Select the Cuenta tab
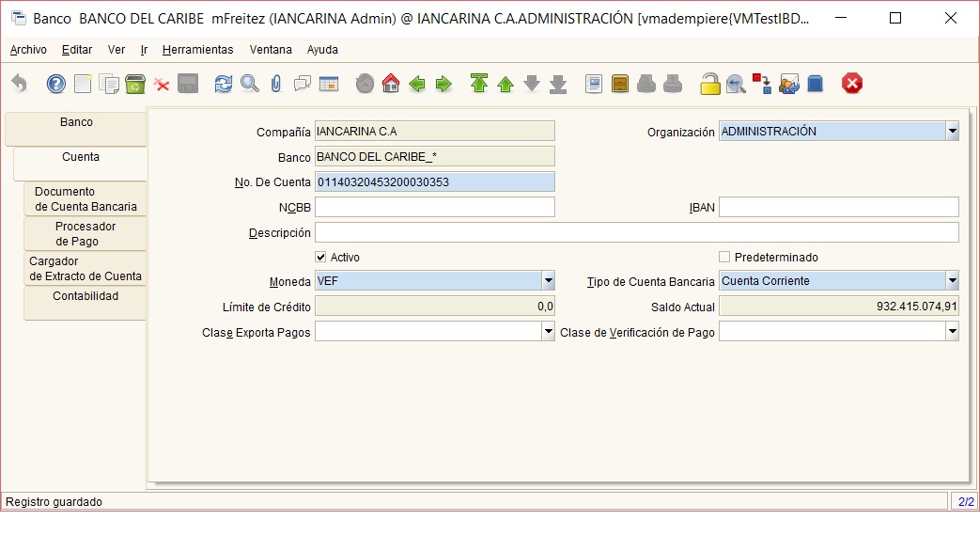The width and height of the screenshot is (980, 536). click(x=80, y=165)
